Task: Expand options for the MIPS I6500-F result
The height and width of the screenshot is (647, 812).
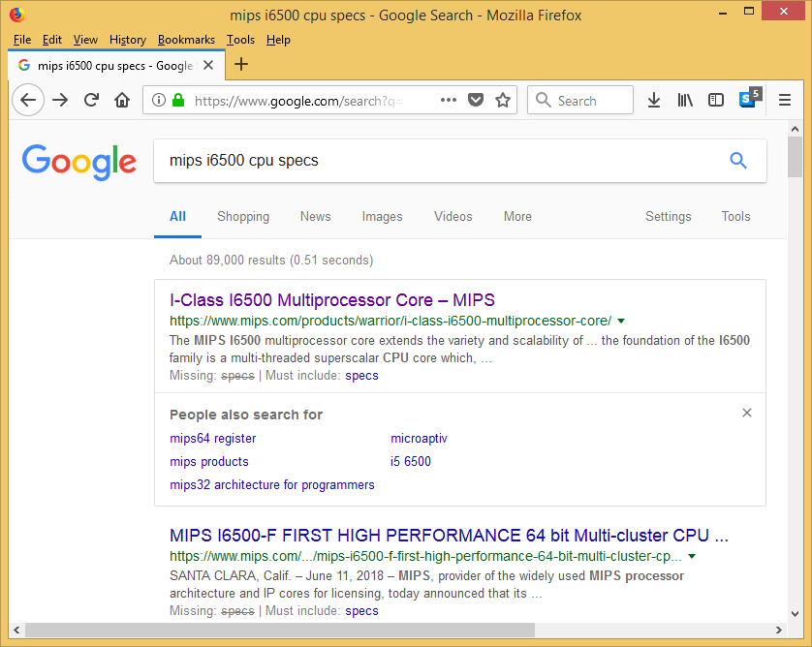Action: click(x=692, y=556)
